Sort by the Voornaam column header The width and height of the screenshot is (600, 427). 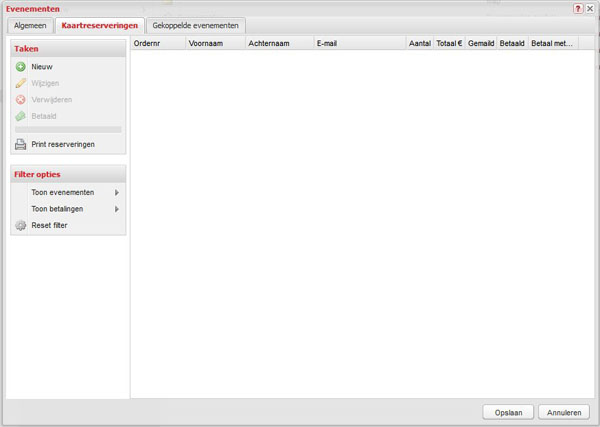point(215,43)
